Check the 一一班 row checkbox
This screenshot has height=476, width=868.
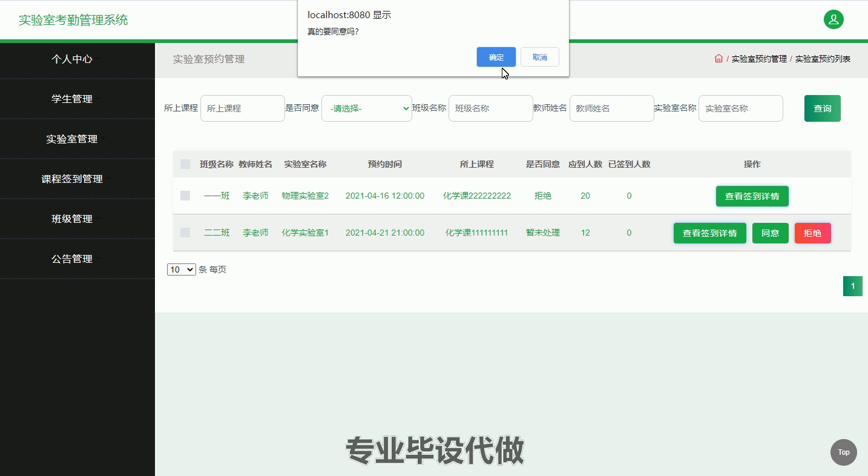point(185,196)
